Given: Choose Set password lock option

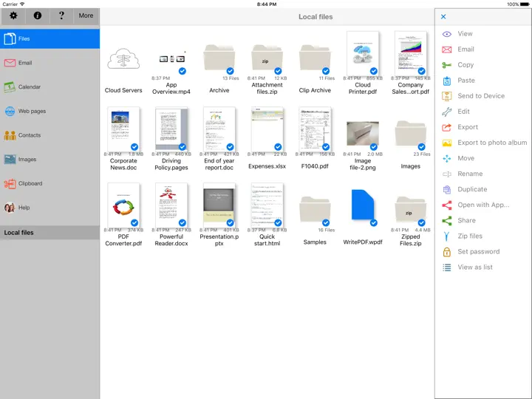Looking at the screenshot, I should pyautogui.click(x=478, y=251).
